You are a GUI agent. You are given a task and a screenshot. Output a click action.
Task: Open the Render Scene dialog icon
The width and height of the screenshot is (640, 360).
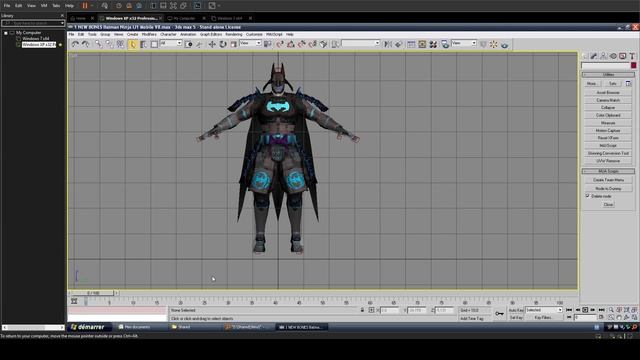[445, 44]
